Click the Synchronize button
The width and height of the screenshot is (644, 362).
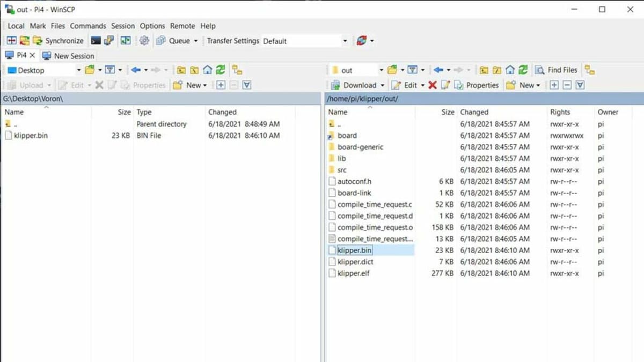(58, 41)
